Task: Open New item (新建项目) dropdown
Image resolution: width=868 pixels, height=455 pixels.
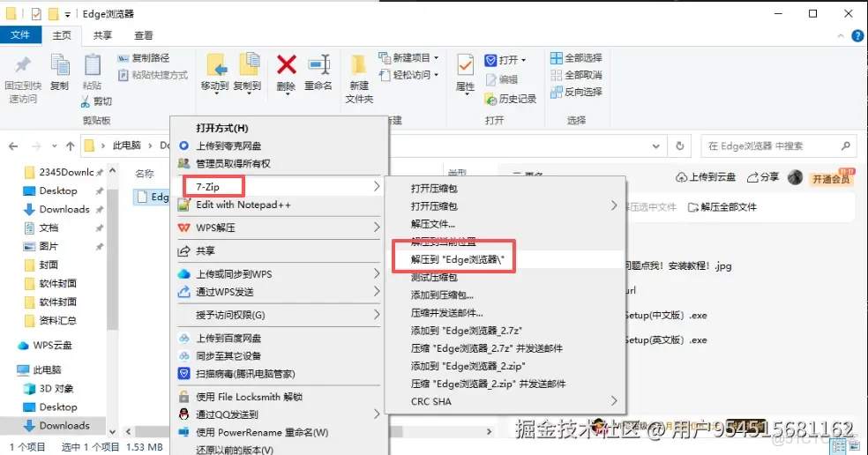Action: pyautogui.click(x=408, y=57)
